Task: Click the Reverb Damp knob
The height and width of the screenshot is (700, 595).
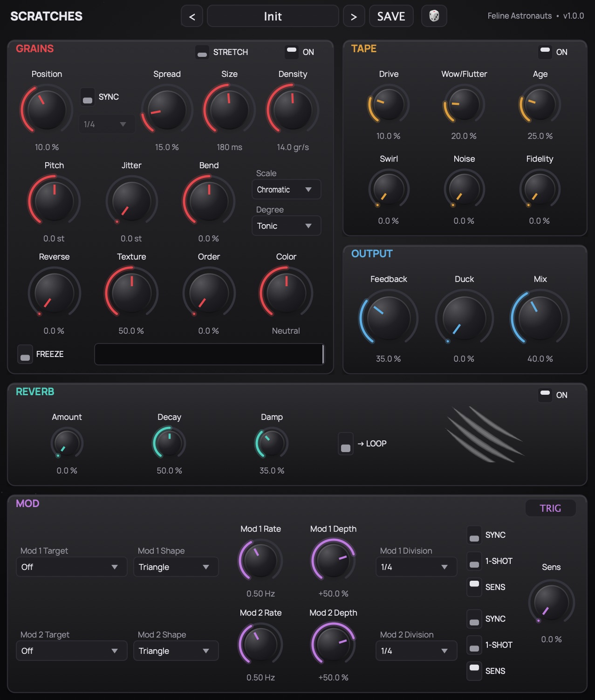Action: coord(272,443)
